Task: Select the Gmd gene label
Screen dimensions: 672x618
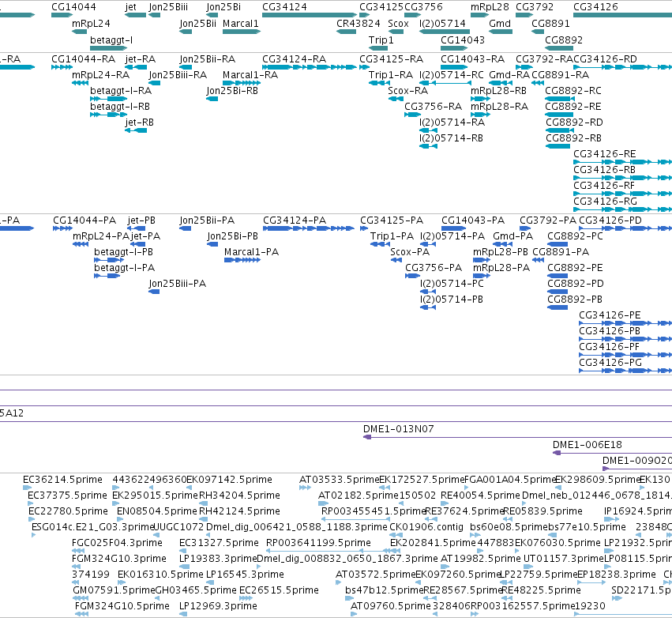Action: 500,23
